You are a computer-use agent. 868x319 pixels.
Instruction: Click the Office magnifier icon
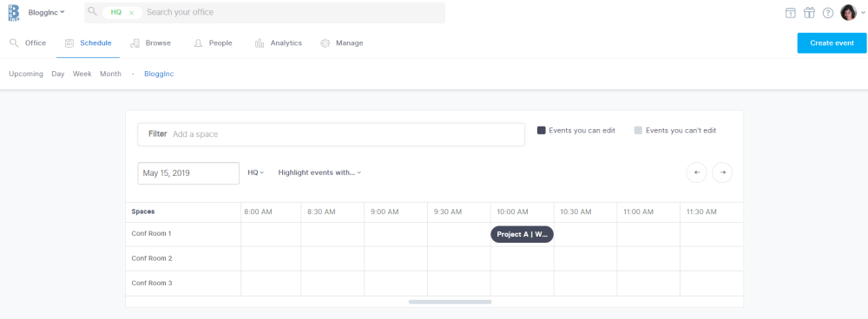coord(14,43)
